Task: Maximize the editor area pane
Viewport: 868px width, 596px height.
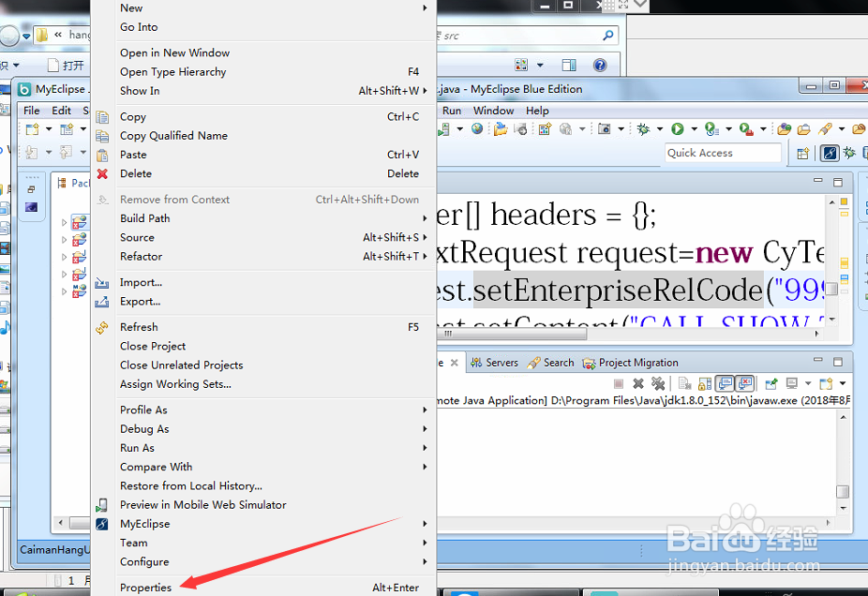Action: 838,182
